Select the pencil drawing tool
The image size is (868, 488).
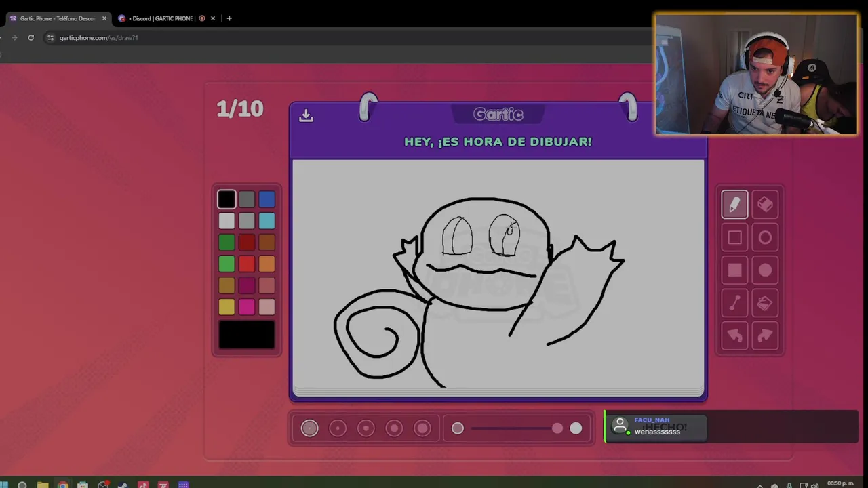click(734, 205)
